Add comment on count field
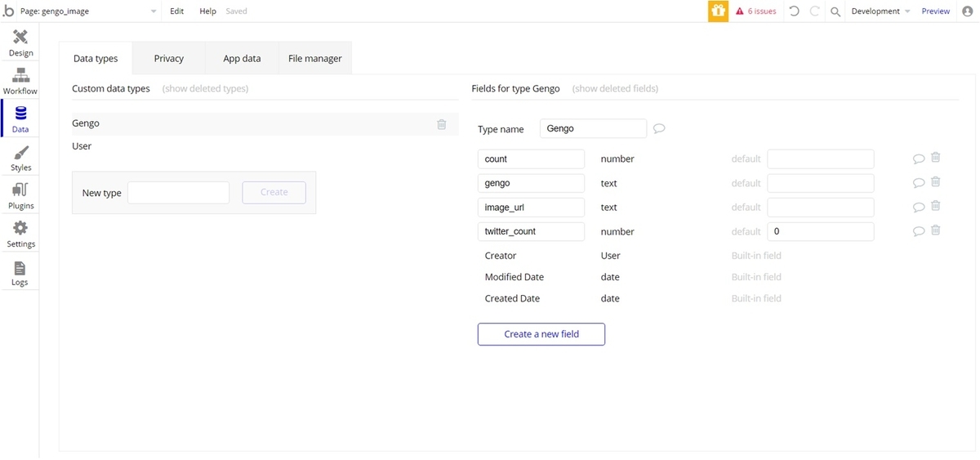The image size is (980, 460). pyautogui.click(x=919, y=159)
